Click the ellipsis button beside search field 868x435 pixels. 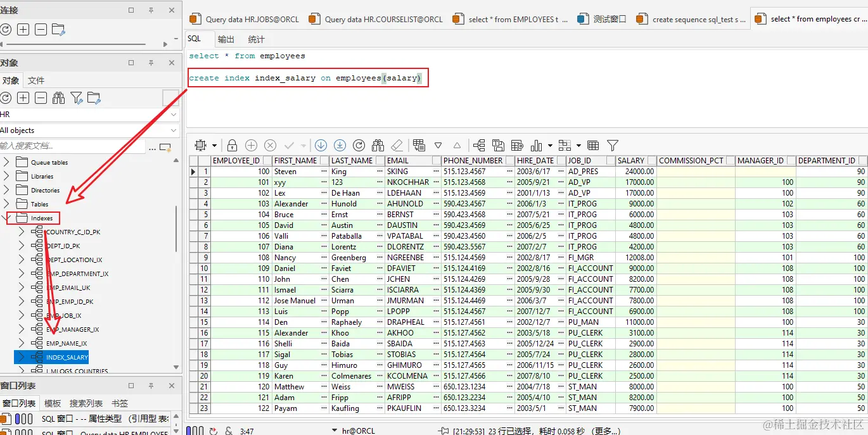(x=152, y=148)
